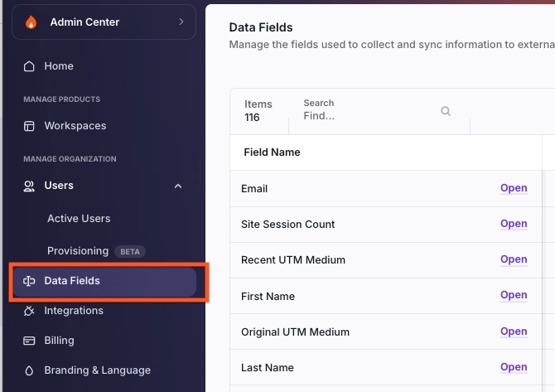Open the Site Session Count field

(x=514, y=224)
